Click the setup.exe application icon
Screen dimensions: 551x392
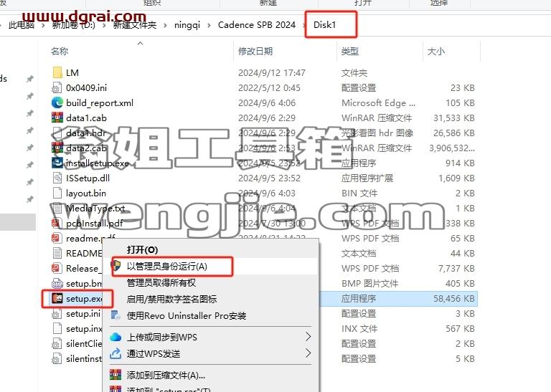pos(57,298)
